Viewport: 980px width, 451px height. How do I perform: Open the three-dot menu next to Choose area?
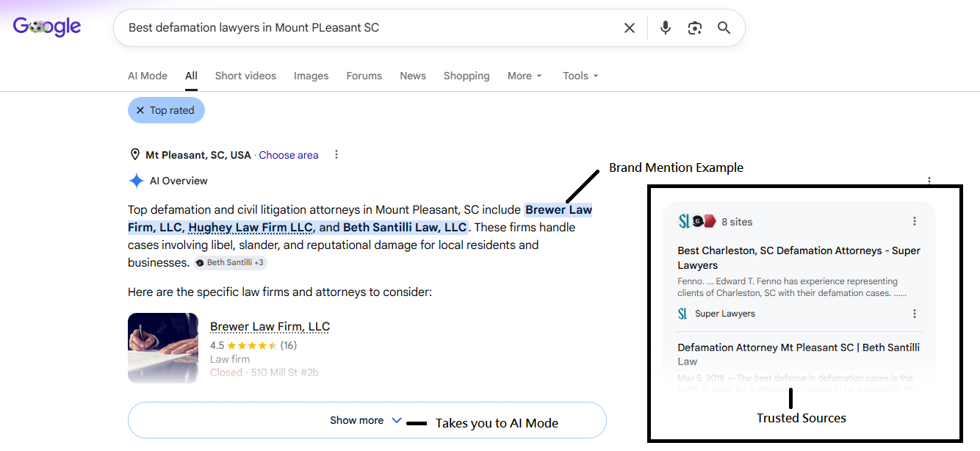point(336,154)
